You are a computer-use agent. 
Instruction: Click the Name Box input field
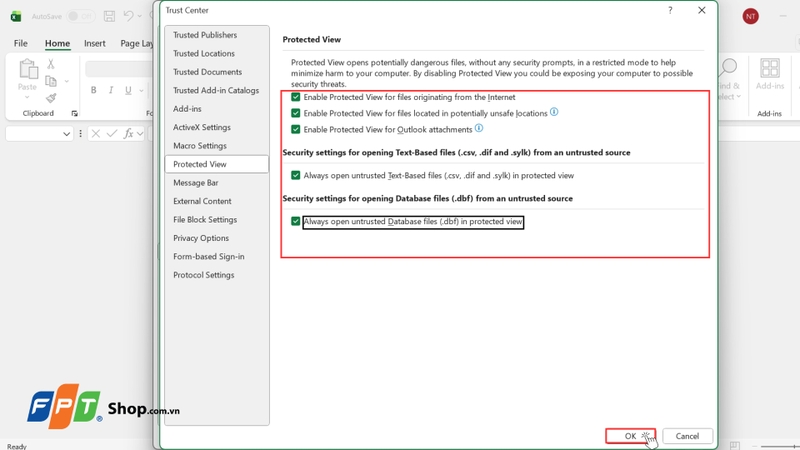33,134
